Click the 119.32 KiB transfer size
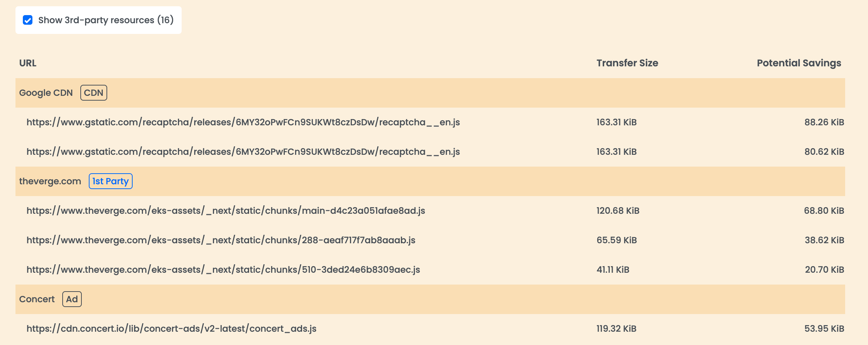The height and width of the screenshot is (345, 868). [616, 329]
